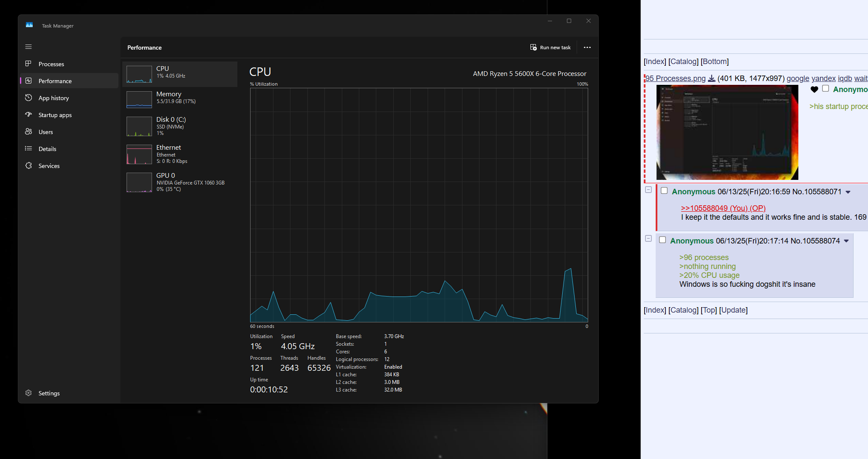Click Virtualization Enabled value
The width and height of the screenshot is (868, 459).
tap(393, 367)
